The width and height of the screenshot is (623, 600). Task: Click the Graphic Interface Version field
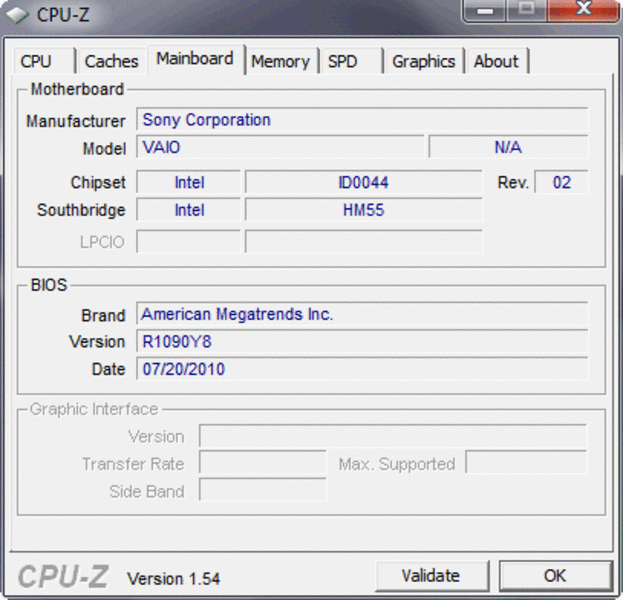[x=393, y=436]
